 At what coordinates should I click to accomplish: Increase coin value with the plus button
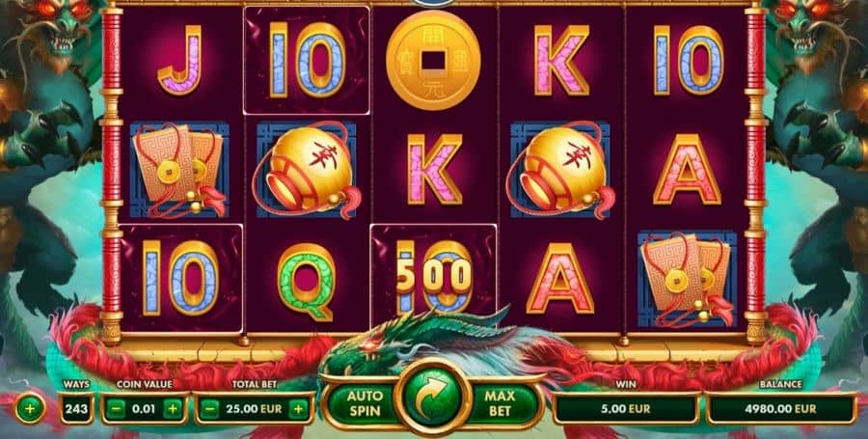(173, 409)
